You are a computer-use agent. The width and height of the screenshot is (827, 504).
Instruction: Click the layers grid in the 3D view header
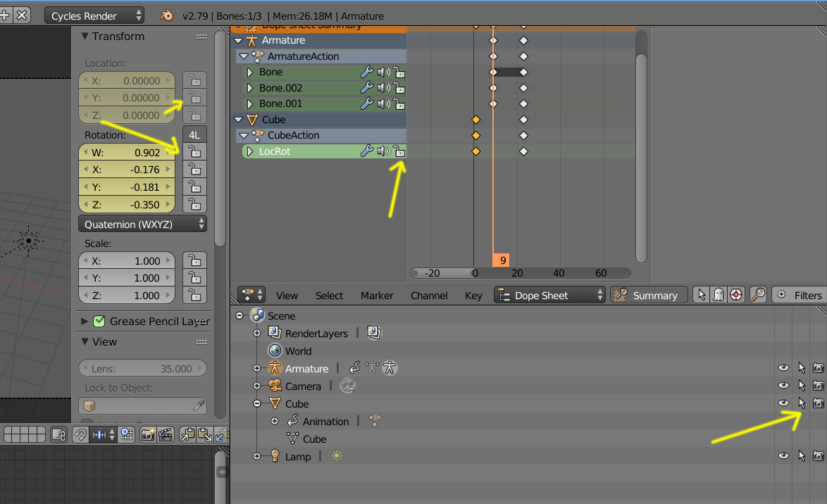24,434
